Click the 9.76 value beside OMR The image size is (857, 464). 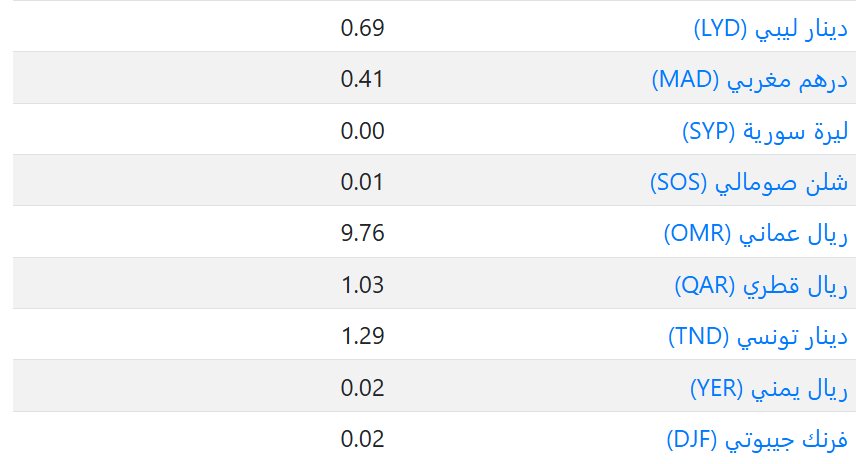pyautogui.click(x=363, y=235)
